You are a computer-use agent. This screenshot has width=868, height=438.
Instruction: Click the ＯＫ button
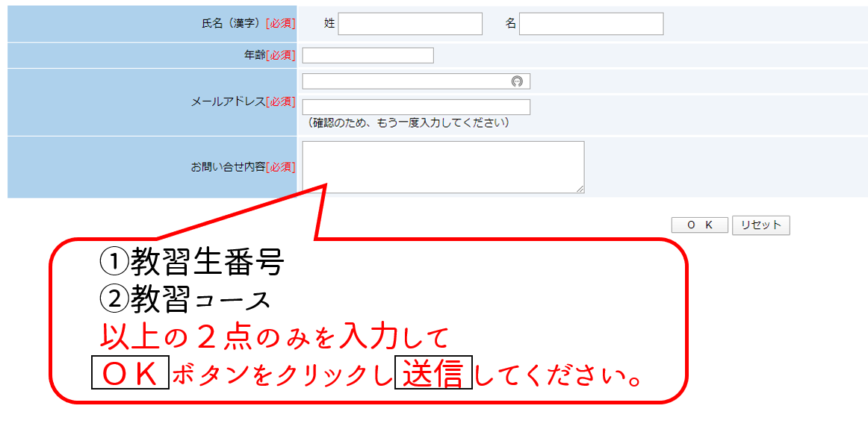[x=700, y=225]
